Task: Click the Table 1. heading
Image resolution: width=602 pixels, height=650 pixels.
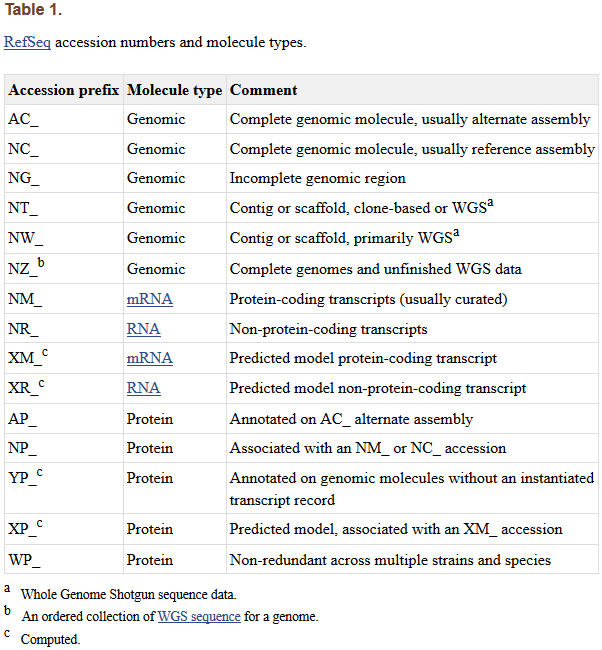Action: point(33,11)
